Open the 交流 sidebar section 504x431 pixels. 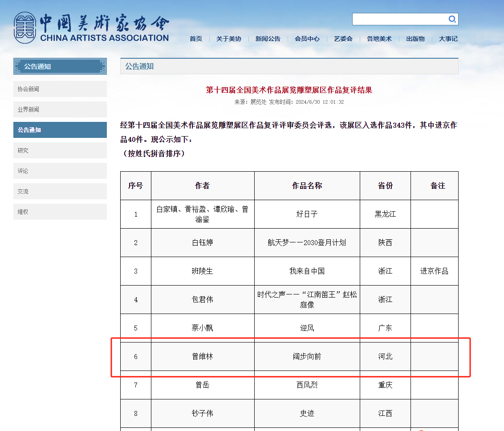pyautogui.click(x=60, y=191)
